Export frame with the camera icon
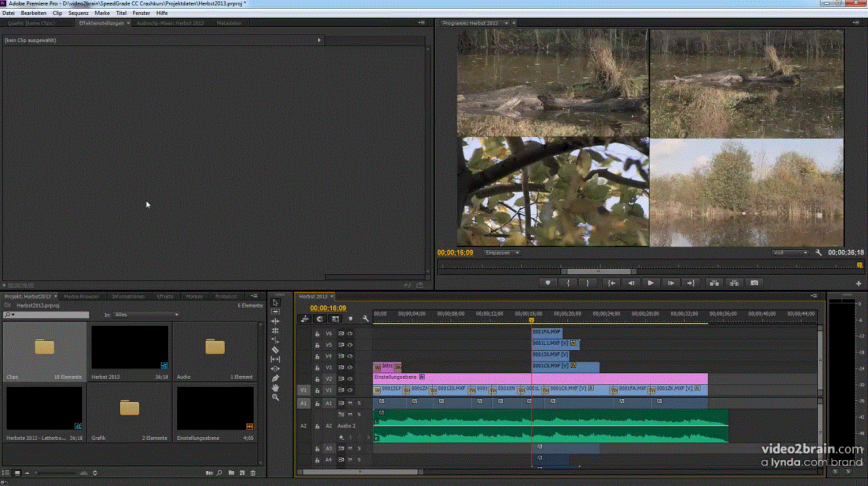This screenshot has width=868, height=486. (x=754, y=283)
